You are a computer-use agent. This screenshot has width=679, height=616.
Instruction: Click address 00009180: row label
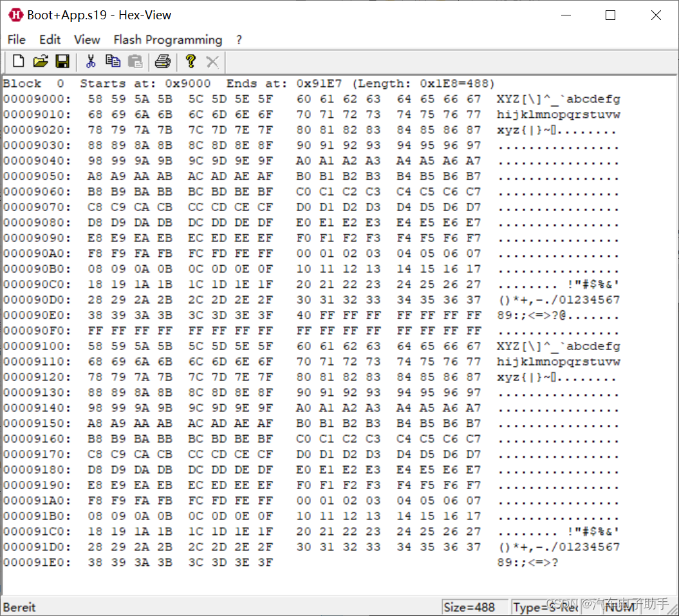(37, 470)
